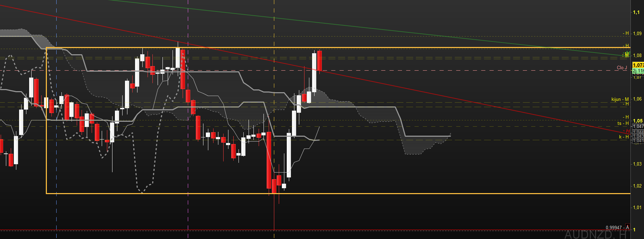Select the gray 1,047 price tag

coord(638,126)
